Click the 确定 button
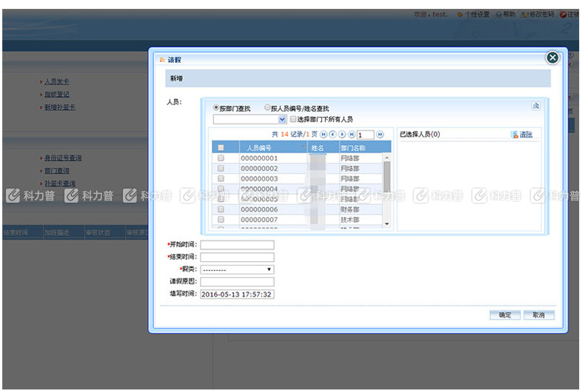 (x=505, y=315)
